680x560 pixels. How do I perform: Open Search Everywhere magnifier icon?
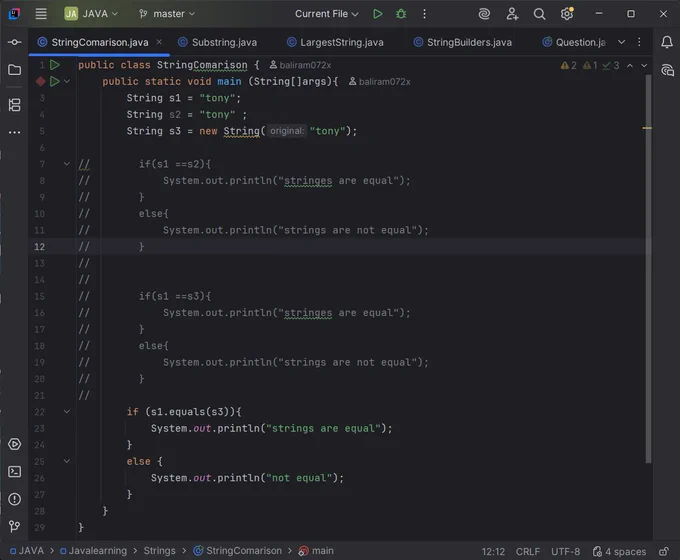click(539, 14)
